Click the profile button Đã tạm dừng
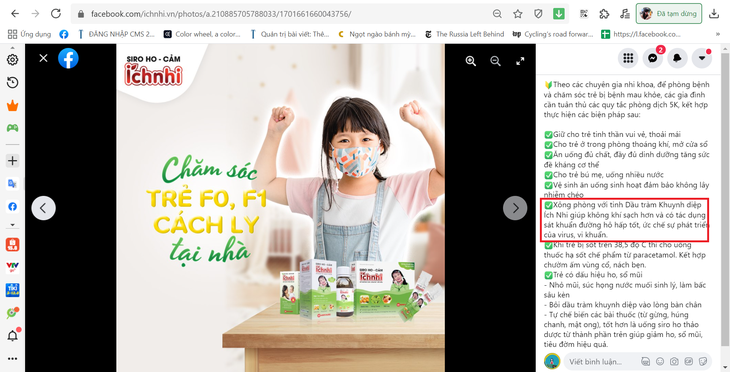Viewport: 730px width, 372px height. tap(669, 14)
